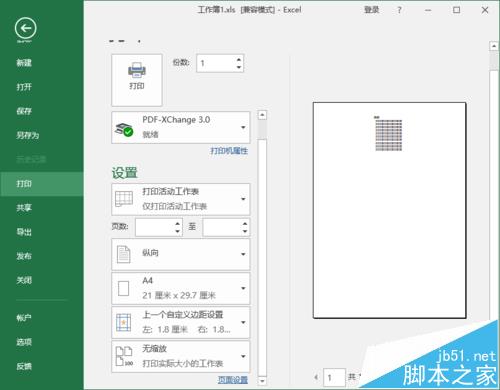Open the PDF-XChange 3.0 printer dropdown
Viewport: 500px width, 390px height.
(x=180, y=128)
